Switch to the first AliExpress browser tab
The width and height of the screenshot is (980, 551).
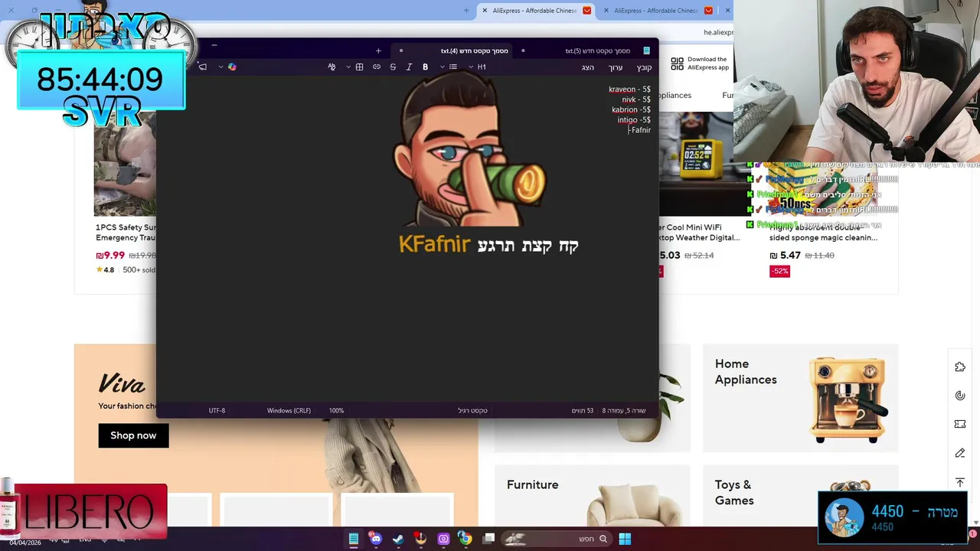535,11
